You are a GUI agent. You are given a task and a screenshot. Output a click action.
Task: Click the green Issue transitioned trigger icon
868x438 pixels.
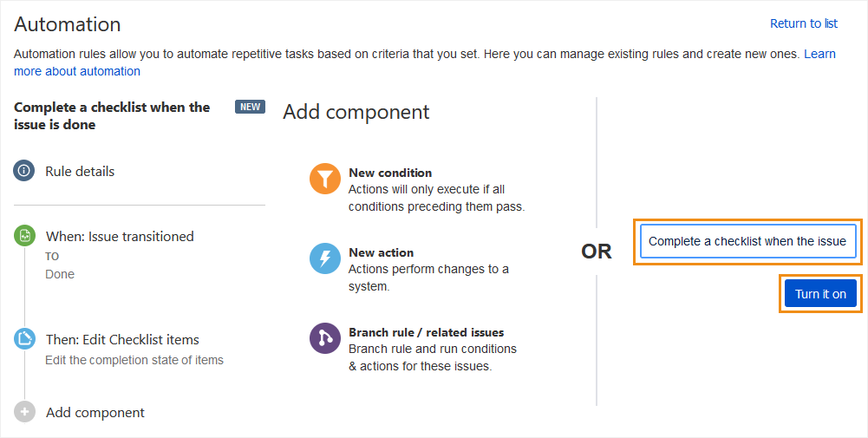(25, 236)
